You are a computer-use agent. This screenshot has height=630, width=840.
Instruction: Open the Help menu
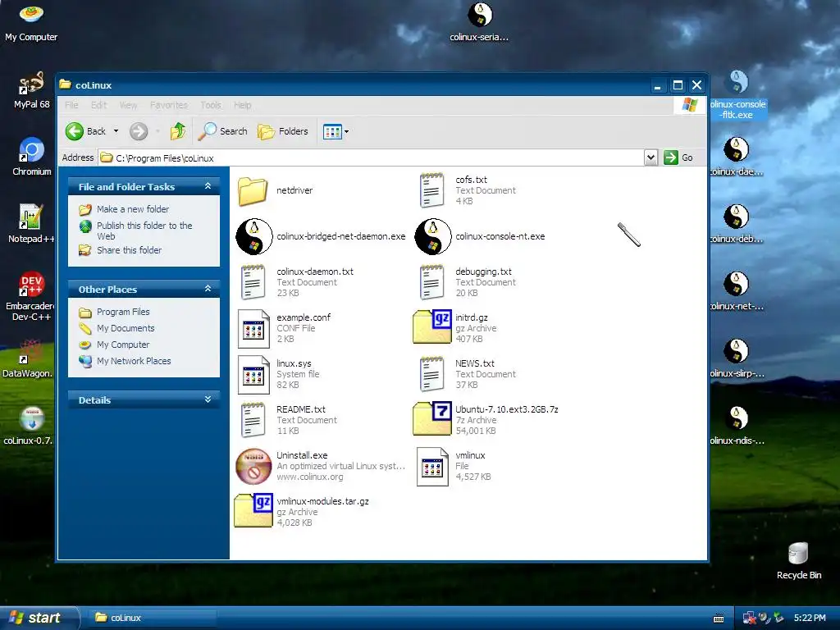coord(242,105)
